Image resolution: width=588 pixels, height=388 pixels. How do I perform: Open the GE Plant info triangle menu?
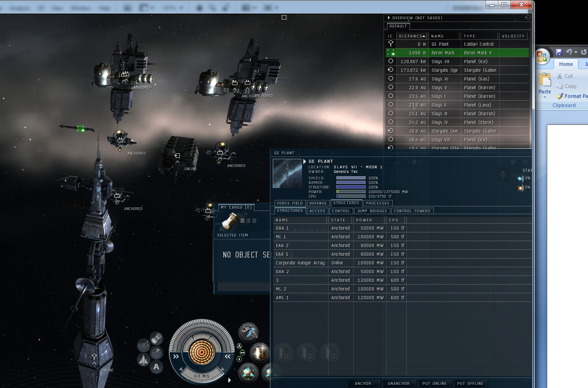305,162
